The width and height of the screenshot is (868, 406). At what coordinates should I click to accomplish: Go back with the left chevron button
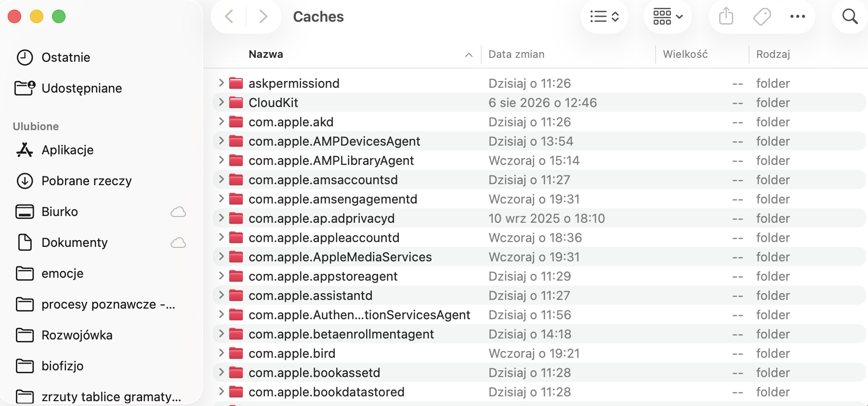tap(229, 17)
